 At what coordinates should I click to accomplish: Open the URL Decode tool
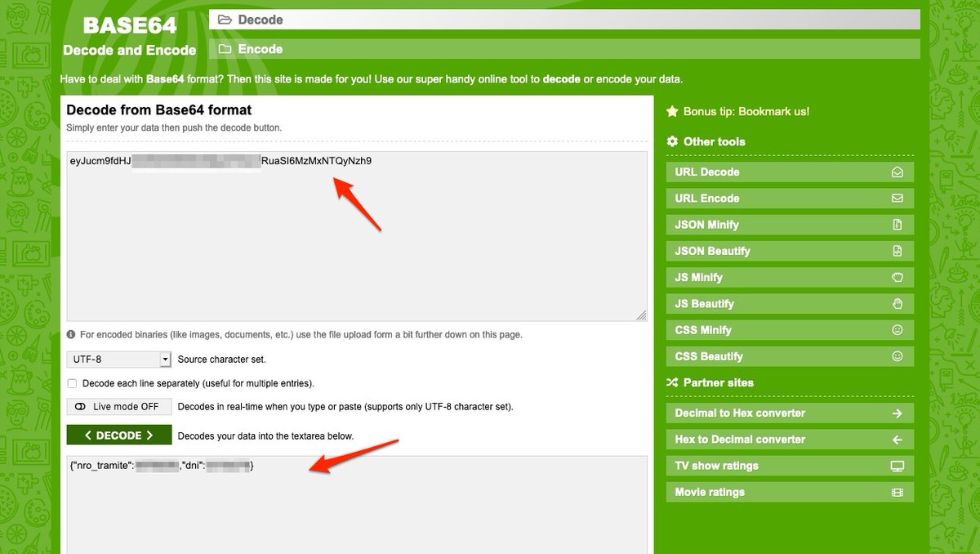pos(790,172)
